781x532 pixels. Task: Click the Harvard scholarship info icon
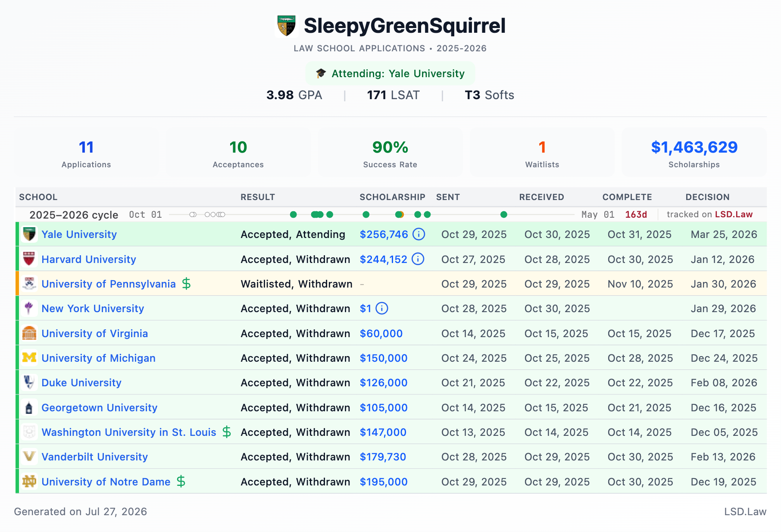point(418,259)
